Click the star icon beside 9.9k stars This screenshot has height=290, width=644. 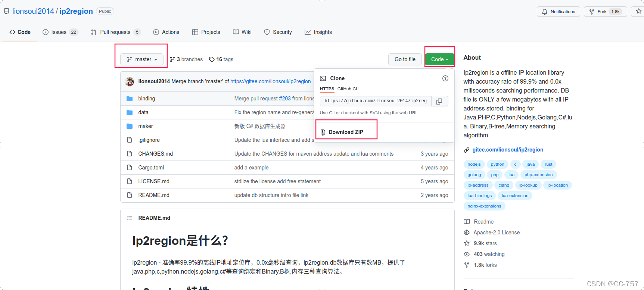coord(467,243)
